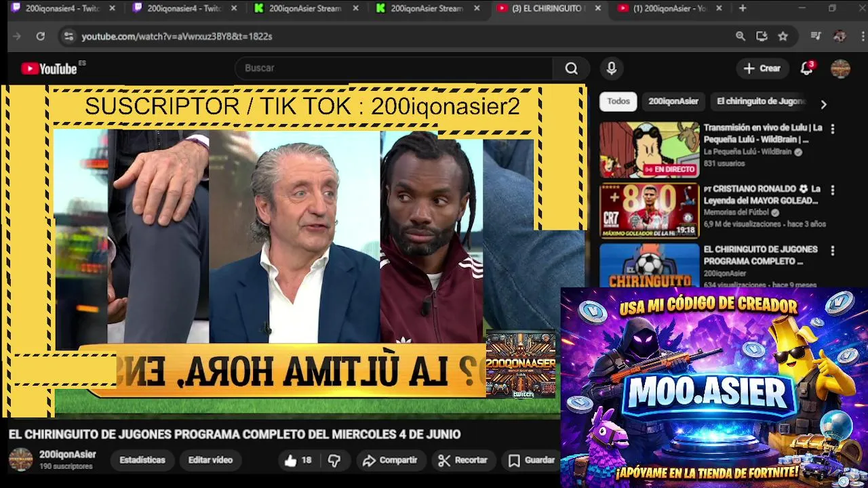
Task: Close the EL CHIRINGUITO YouTube tab
Action: pyautogui.click(x=597, y=8)
